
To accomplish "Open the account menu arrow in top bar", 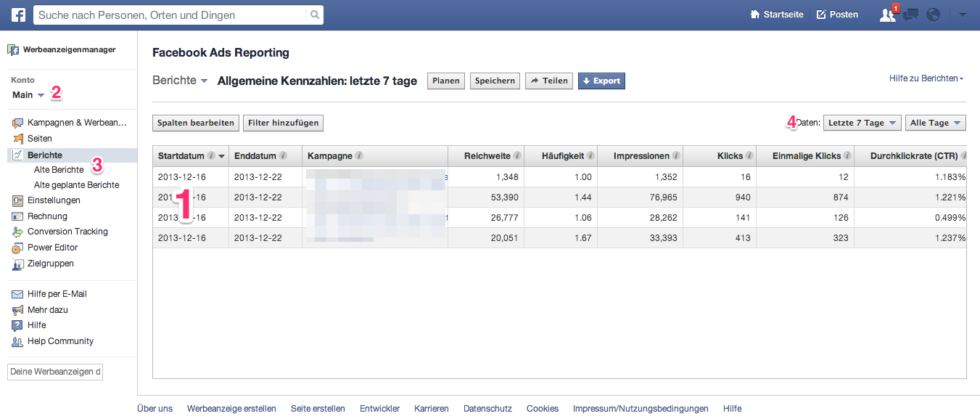I will coord(962,15).
